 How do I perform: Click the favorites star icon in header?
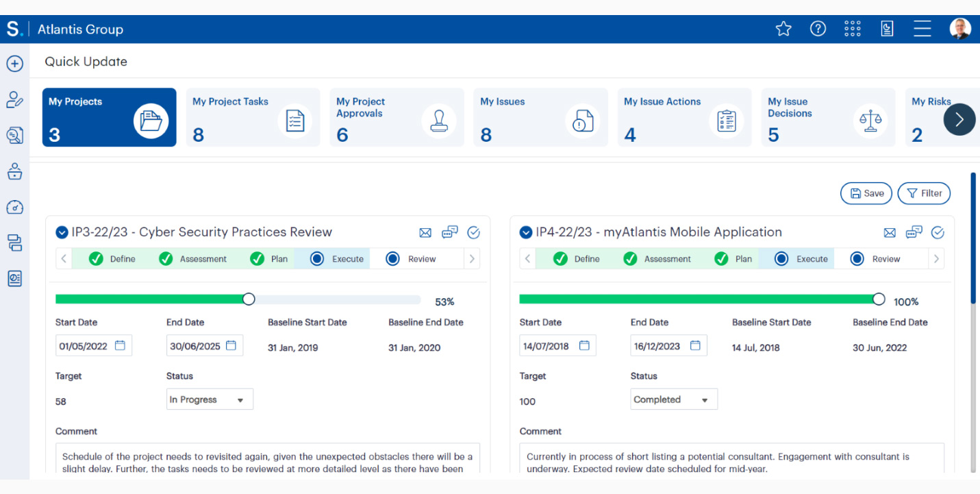tap(783, 29)
